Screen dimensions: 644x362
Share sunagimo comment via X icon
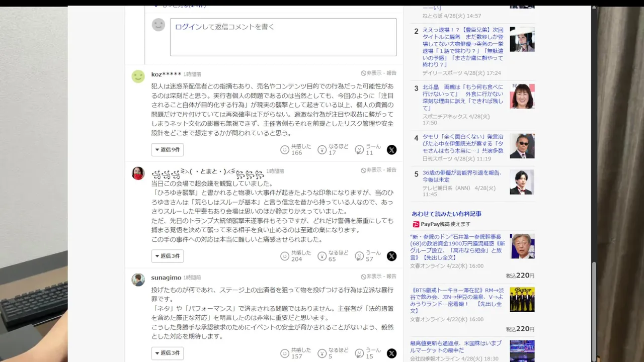pos(391,353)
